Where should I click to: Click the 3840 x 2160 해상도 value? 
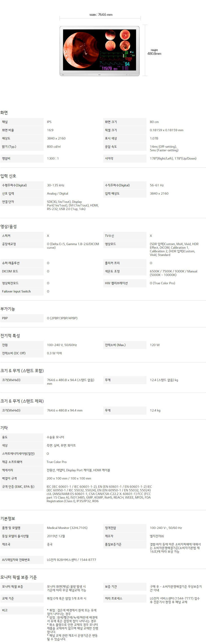pyautogui.click(x=56, y=138)
